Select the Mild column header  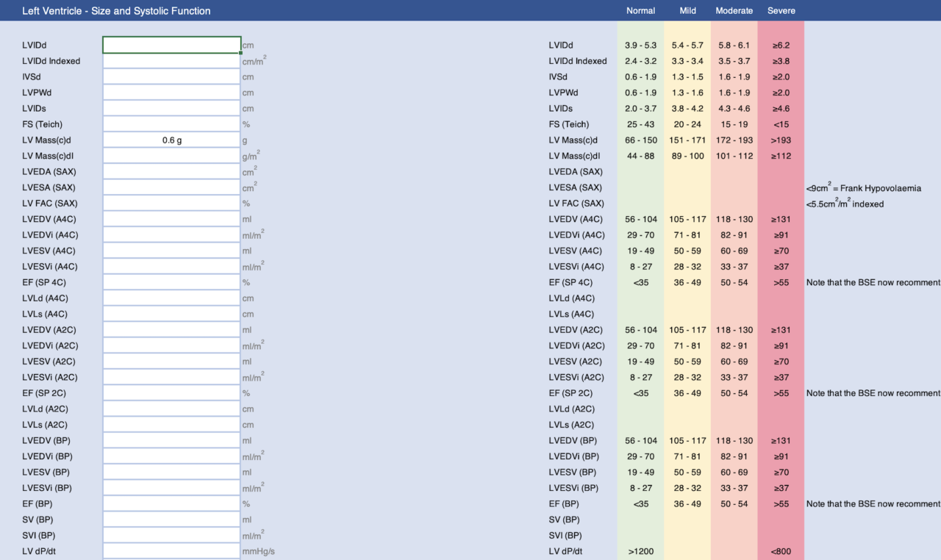[x=687, y=11]
